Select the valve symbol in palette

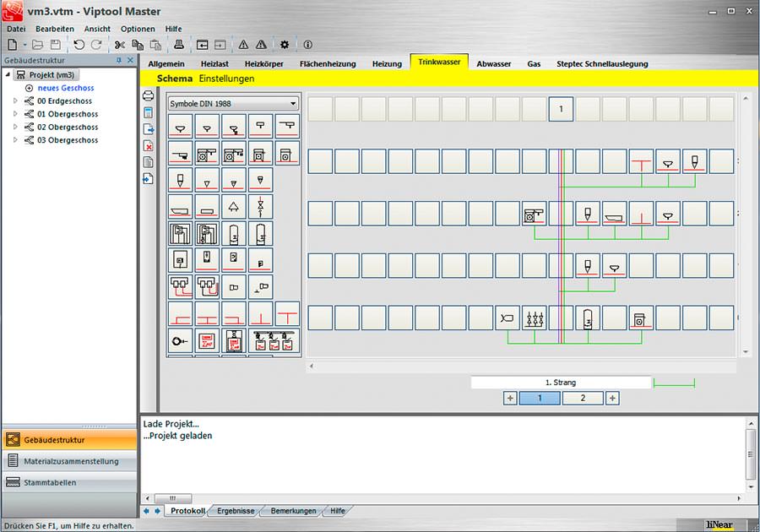pos(260,207)
